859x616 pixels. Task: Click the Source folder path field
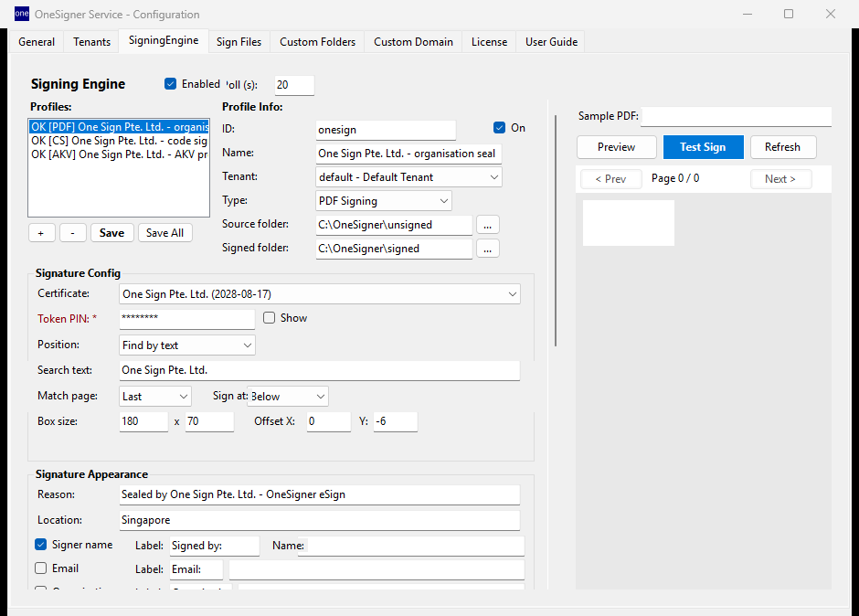tap(394, 225)
